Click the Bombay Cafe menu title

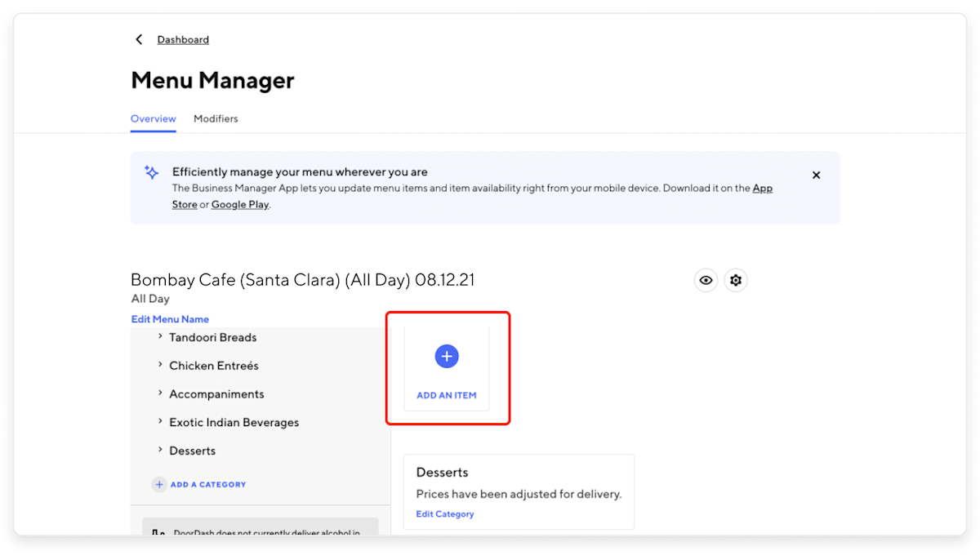[x=303, y=280]
